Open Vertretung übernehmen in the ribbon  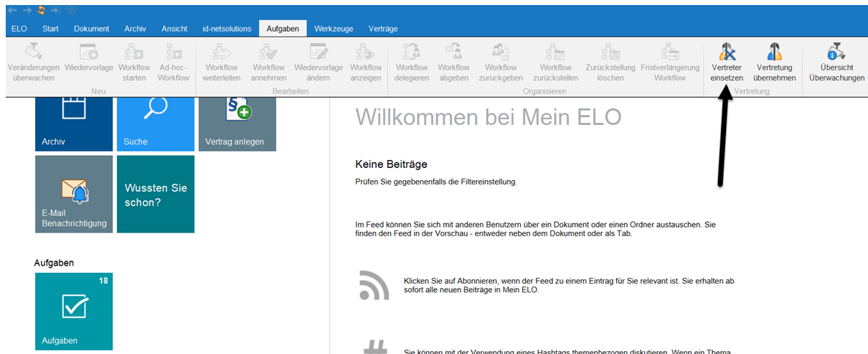pyautogui.click(x=774, y=52)
